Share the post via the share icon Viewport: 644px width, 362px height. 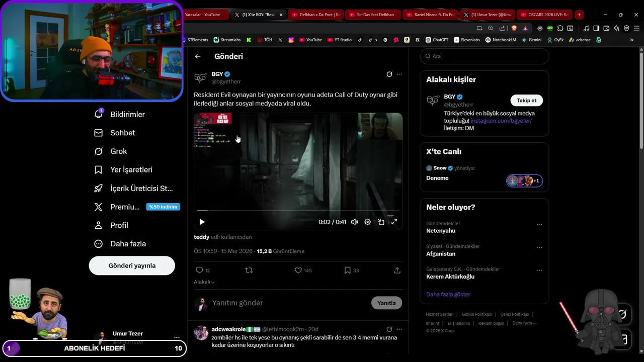tap(397, 270)
